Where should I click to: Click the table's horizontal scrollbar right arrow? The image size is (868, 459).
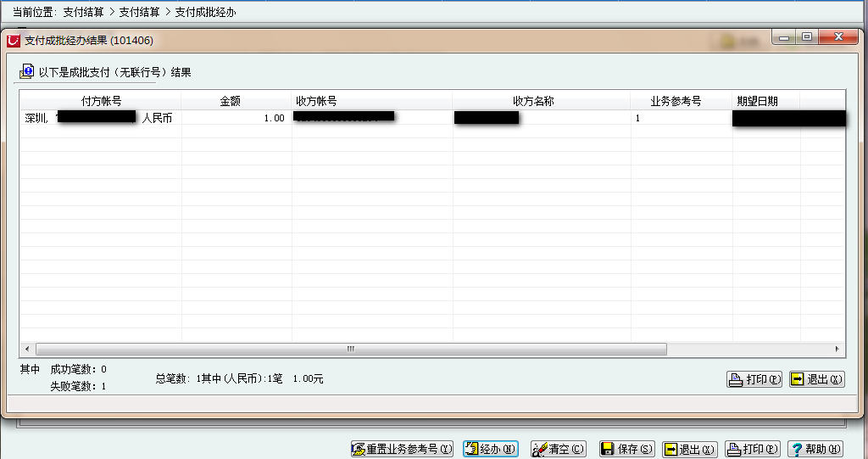pos(837,349)
